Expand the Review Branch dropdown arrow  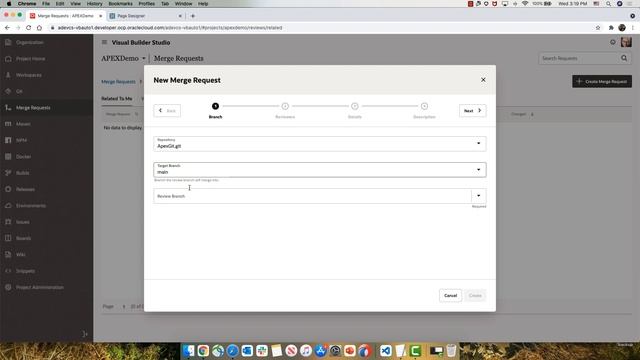(479, 196)
